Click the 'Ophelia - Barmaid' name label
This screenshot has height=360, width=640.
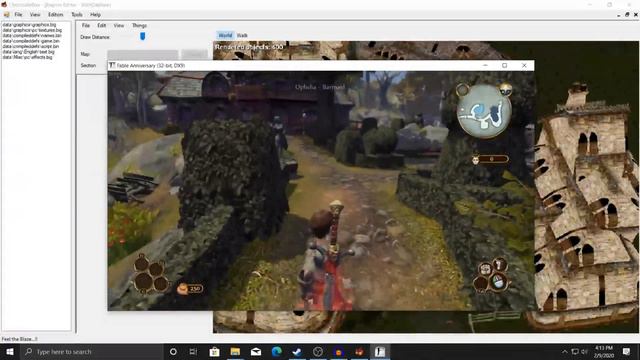point(320,87)
